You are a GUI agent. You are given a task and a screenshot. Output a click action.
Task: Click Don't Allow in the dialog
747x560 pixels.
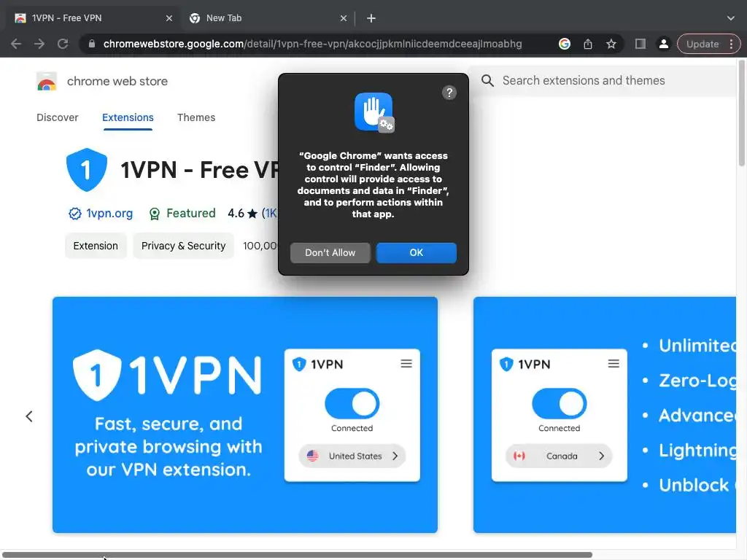pyautogui.click(x=330, y=253)
